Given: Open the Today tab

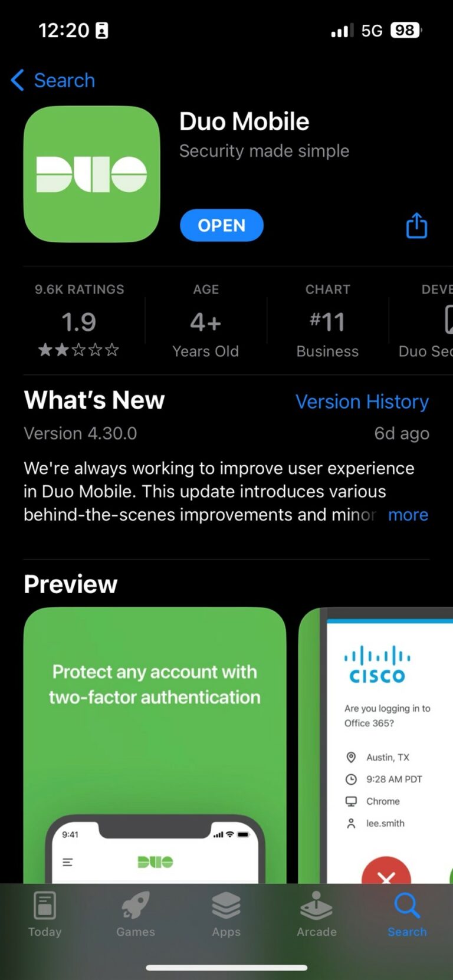Looking at the screenshot, I should pos(45,913).
